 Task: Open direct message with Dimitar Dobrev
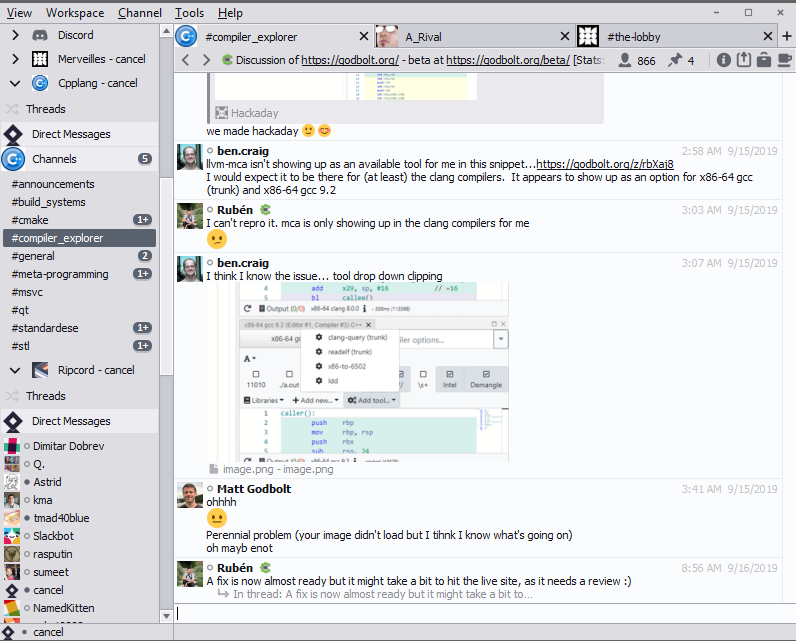(80, 446)
